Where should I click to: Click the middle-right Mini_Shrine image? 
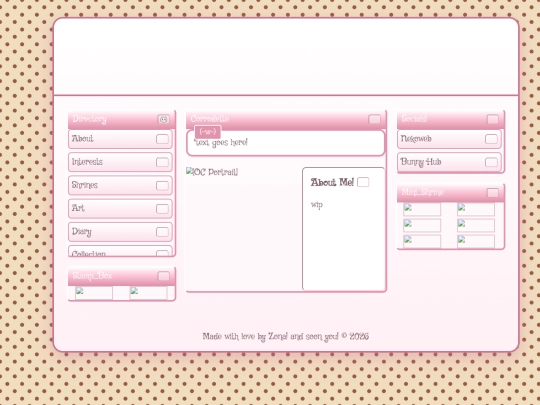point(476,226)
